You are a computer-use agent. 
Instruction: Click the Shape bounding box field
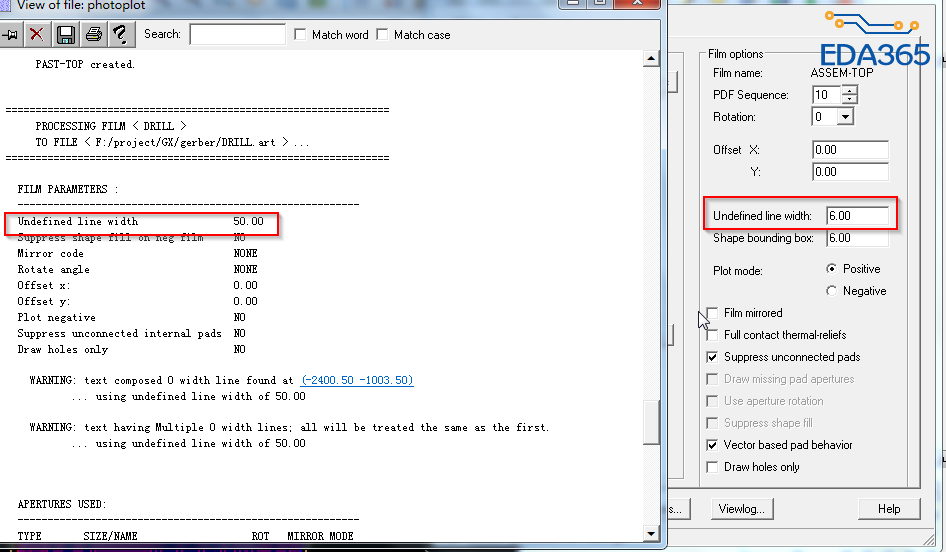(857, 238)
